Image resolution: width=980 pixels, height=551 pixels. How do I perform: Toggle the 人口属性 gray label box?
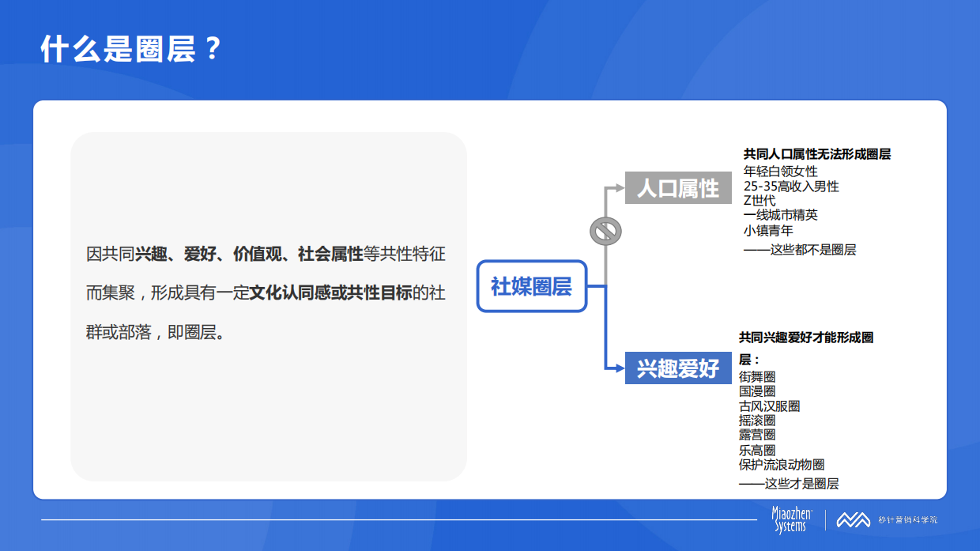[x=678, y=188]
